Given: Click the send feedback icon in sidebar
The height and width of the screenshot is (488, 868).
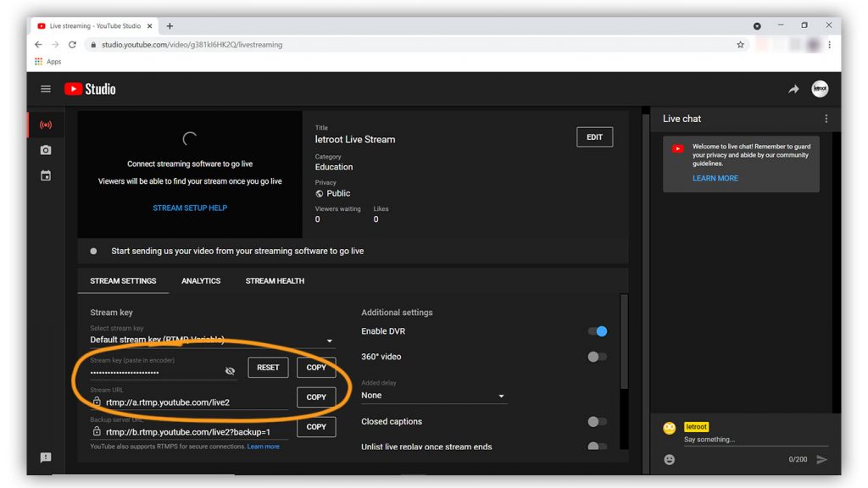Looking at the screenshot, I should [x=46, y=457].
